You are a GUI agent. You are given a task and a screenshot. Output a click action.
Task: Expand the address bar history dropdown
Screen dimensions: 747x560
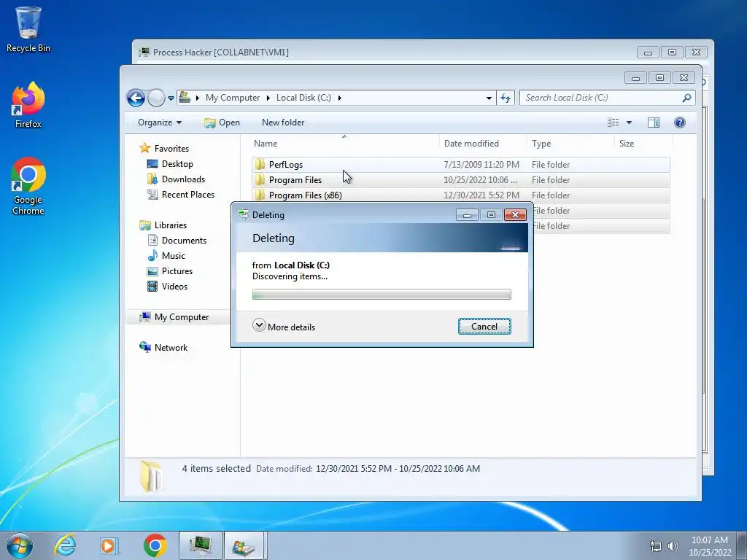tap(489, 98)
